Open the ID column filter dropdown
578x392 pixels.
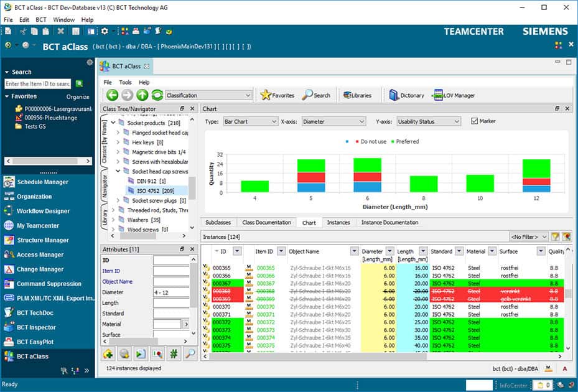point(237,251)
